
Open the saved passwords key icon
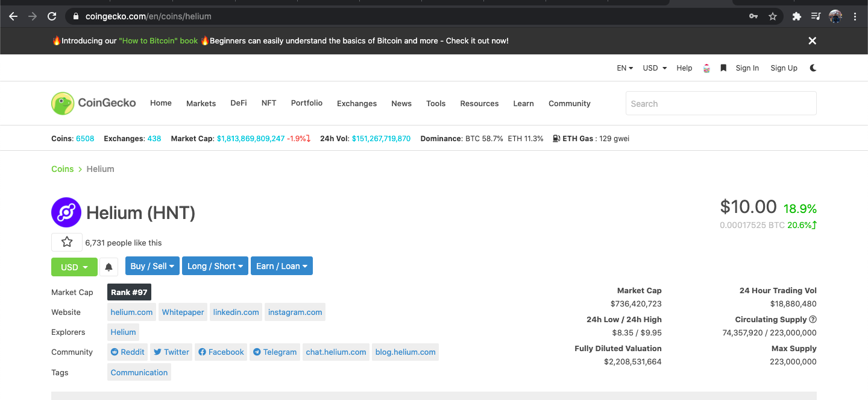[753, 16]
